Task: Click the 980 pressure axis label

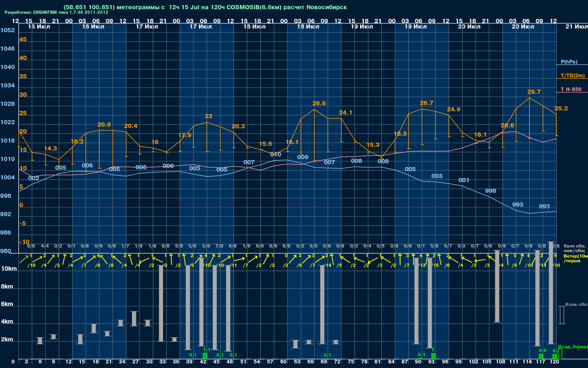Action: pos(6,251)
